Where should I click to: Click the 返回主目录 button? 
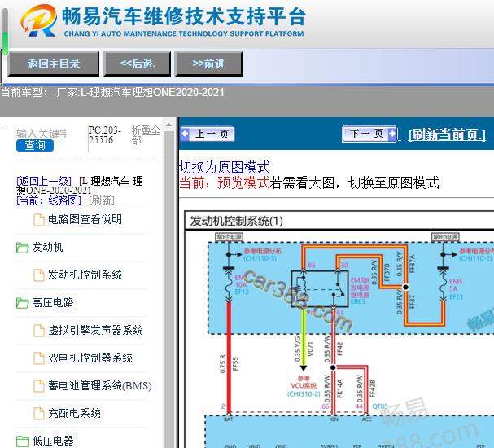click(53, 64)
